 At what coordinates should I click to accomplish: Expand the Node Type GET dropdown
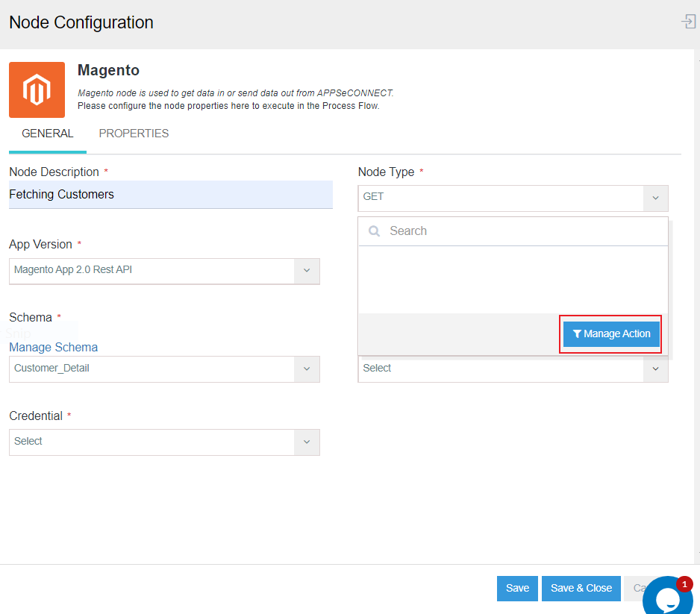pyautogui.click(x=655, y=198)
